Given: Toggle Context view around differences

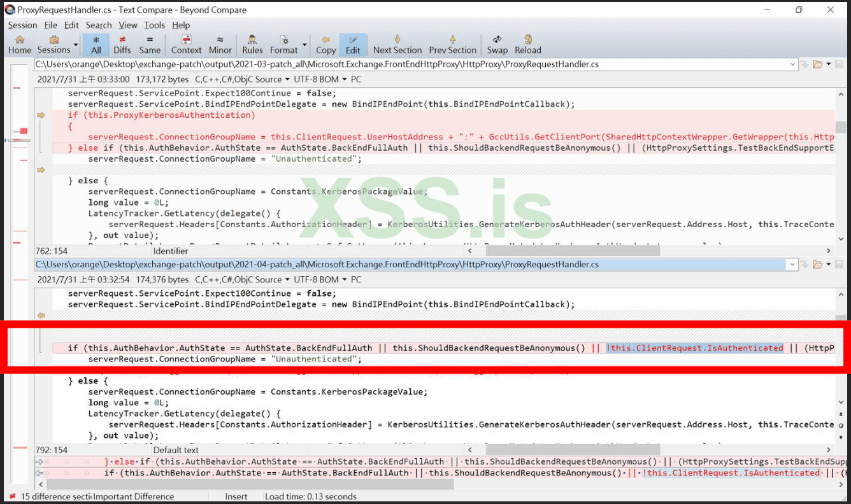Looking at the screenshot, I should pyautogui.click(x=186, y=45).
